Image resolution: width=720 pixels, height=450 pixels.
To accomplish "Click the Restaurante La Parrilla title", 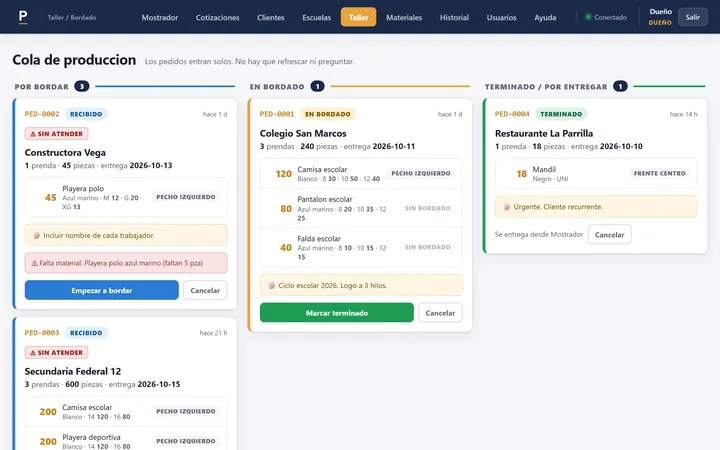I will 544,134.
